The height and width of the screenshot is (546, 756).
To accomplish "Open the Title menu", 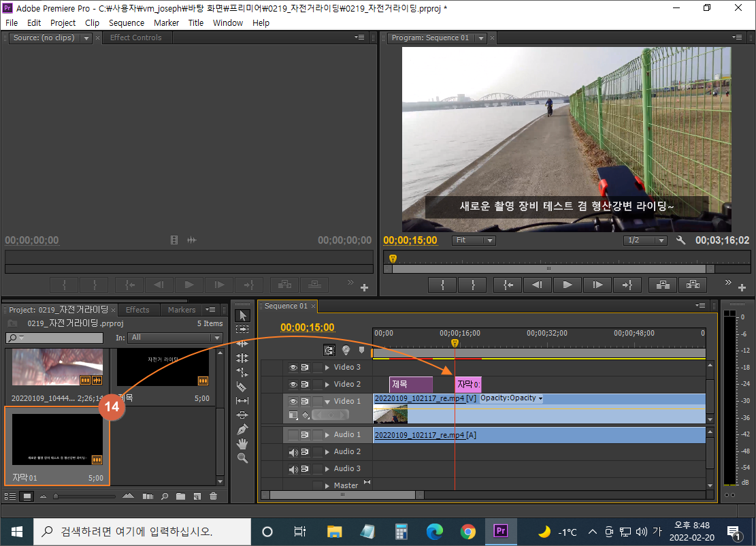I will pos(196,22).
